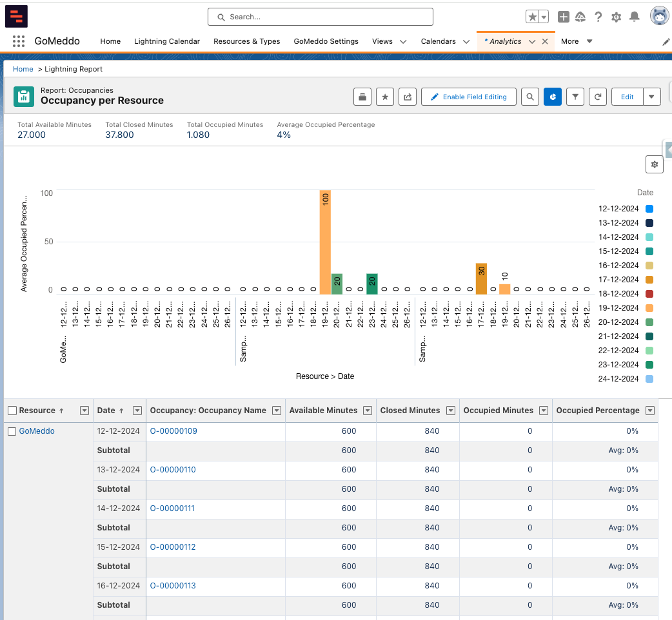This screenshot has width=672, height=620.
Task: Open the report table search icon
Action: click(x=530, y=97)
